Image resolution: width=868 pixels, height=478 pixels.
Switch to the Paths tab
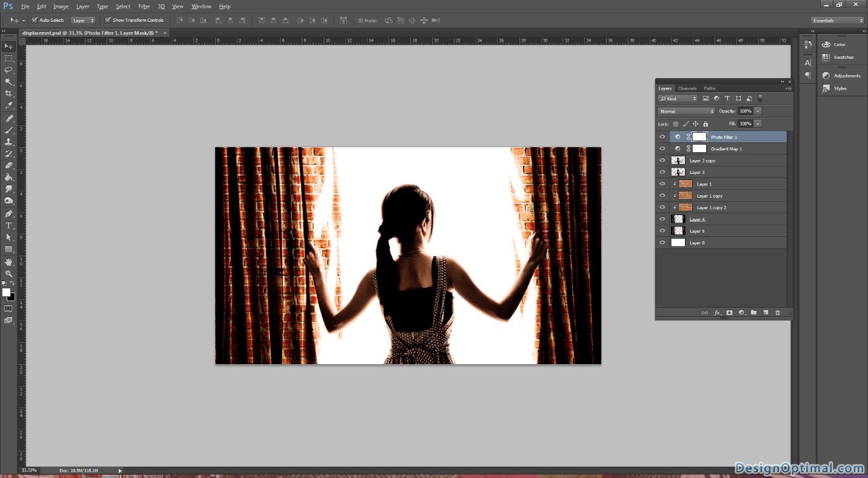tap(709, 88)
